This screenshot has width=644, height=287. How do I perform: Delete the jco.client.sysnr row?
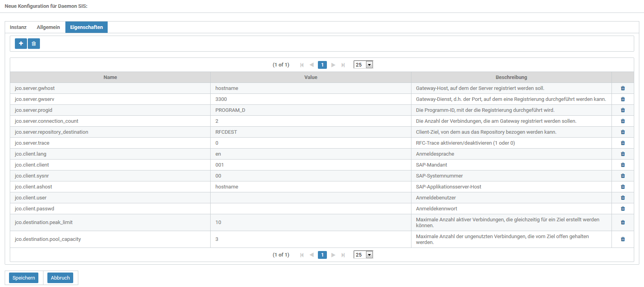[x=622, y=176]
